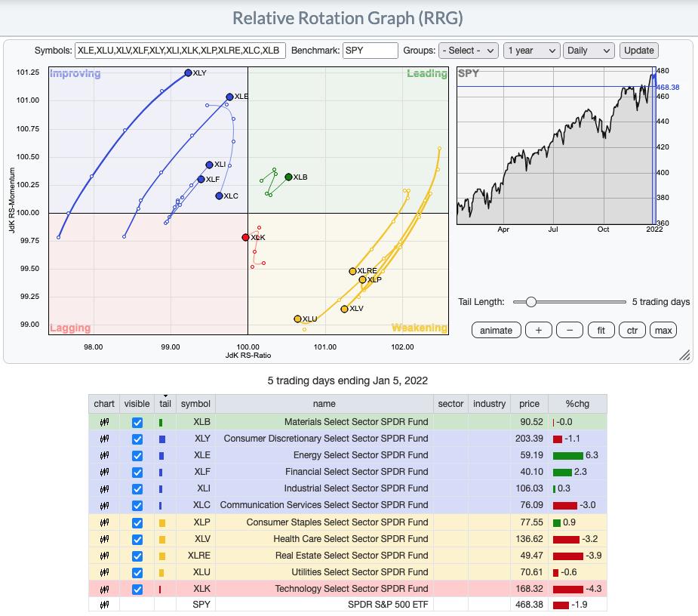The image size is (698, 616).
Task: Uncheck visible checkbox for XLK
Action: (x=137, y=590)
